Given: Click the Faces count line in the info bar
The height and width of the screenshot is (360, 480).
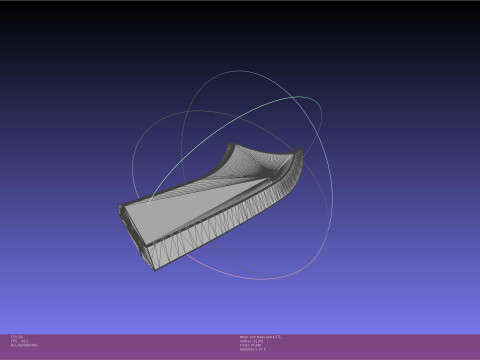Looking at the screenshot, I should pos(250,345).
